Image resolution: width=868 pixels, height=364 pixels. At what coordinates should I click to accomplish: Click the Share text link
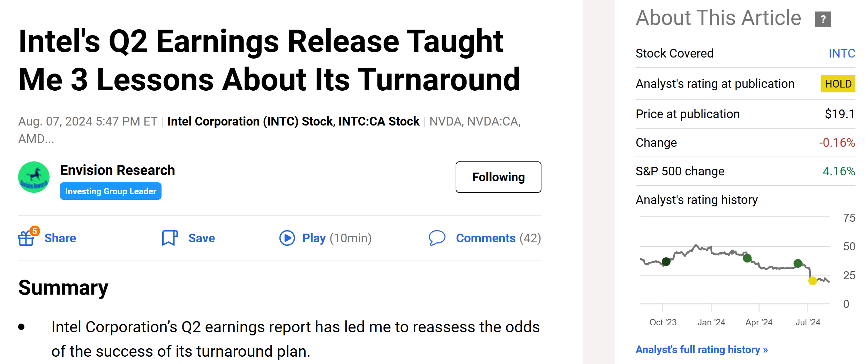(60, 238)
